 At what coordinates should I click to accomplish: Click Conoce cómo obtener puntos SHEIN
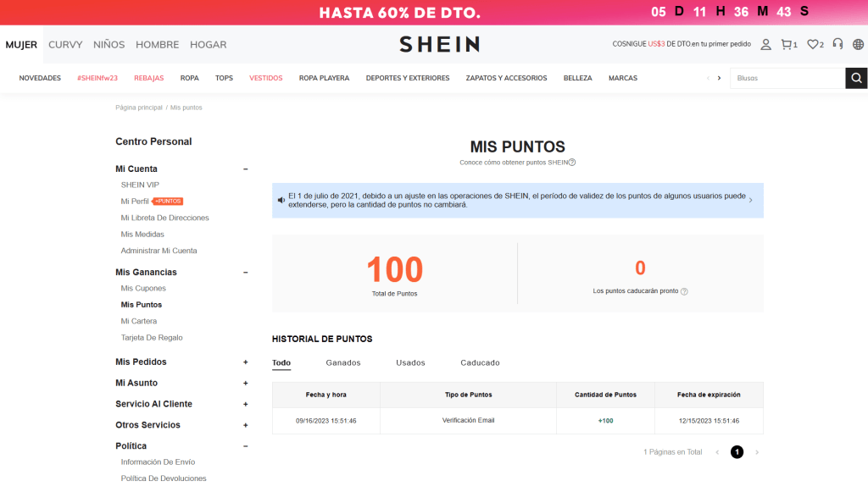pyautogui.click(x=514, y=163)
